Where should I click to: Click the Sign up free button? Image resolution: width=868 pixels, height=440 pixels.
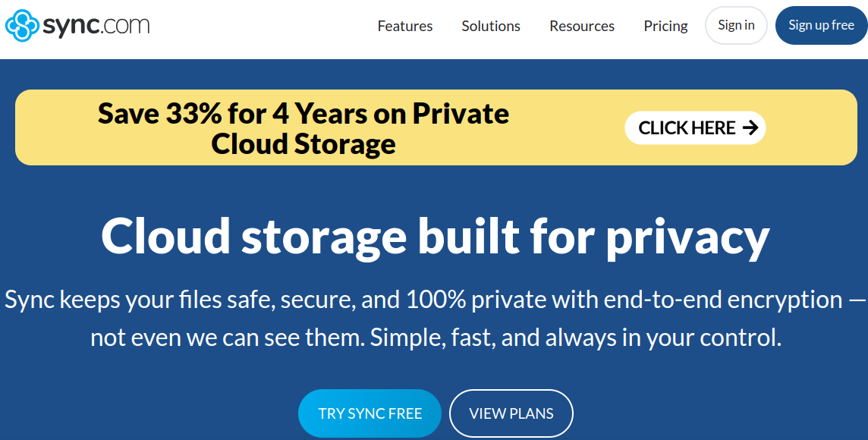coord(821,26)
